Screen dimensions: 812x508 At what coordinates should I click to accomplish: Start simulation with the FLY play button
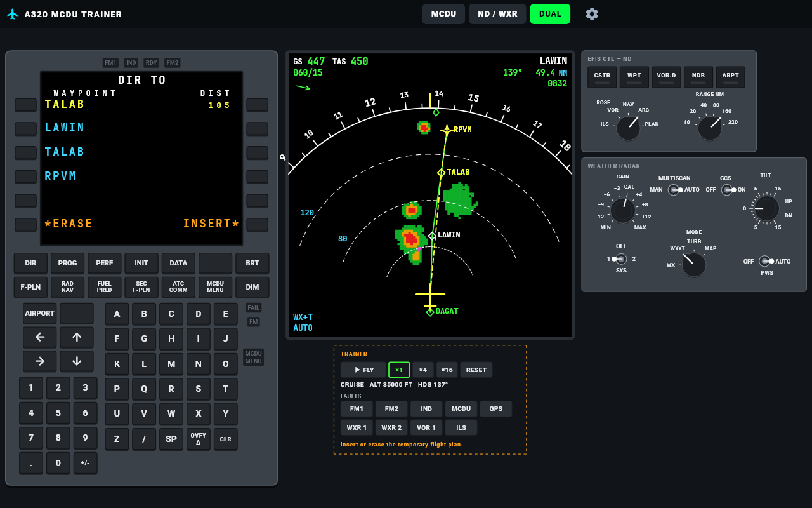[x=363, y=370]
